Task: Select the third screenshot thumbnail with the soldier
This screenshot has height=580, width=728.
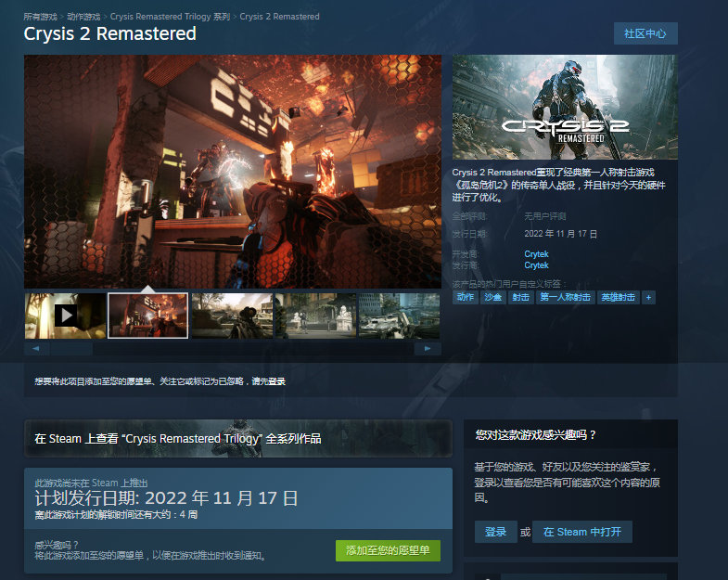Action: (232, 316)
